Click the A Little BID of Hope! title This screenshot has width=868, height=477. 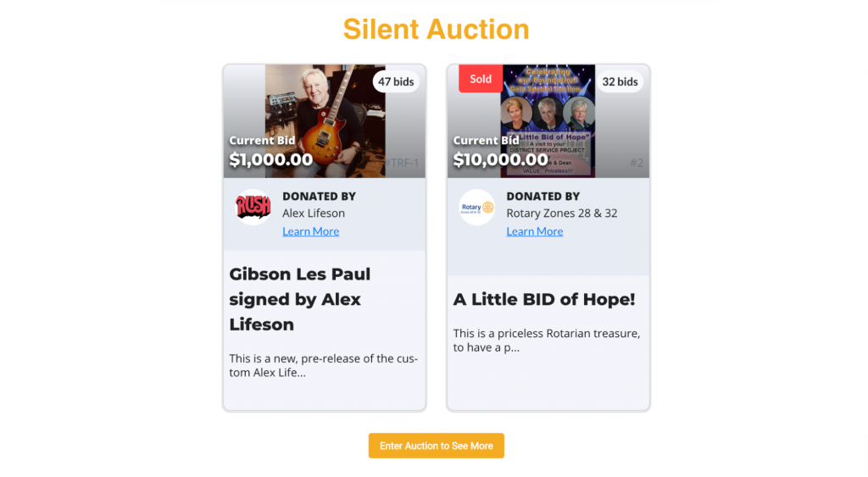544,299
